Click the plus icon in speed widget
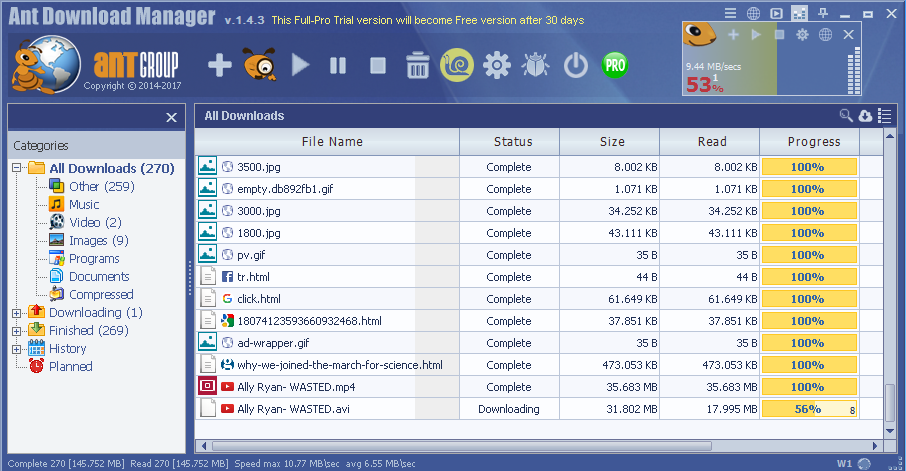This screenshot has height=471, width=906. [733, 35]
